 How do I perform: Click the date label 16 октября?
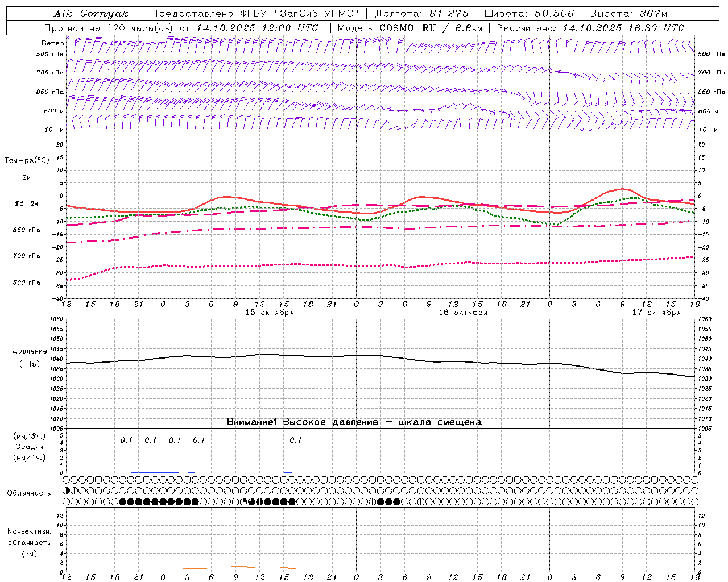click(463, 313)
